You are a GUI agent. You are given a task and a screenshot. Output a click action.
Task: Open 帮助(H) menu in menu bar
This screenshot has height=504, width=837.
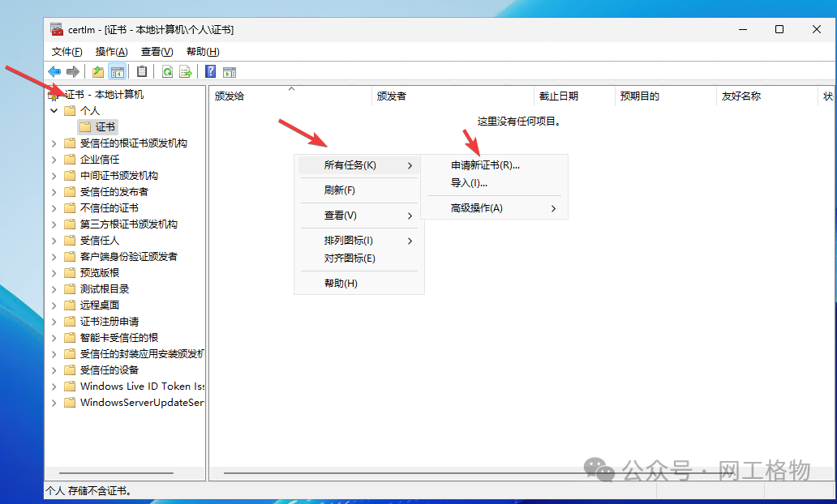[x=203, y=52]
